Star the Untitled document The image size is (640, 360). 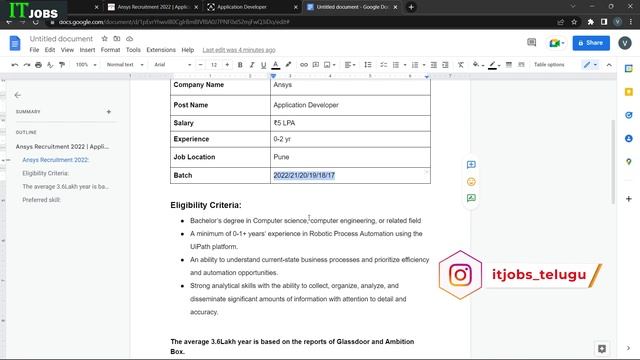[x=104, y=38]
